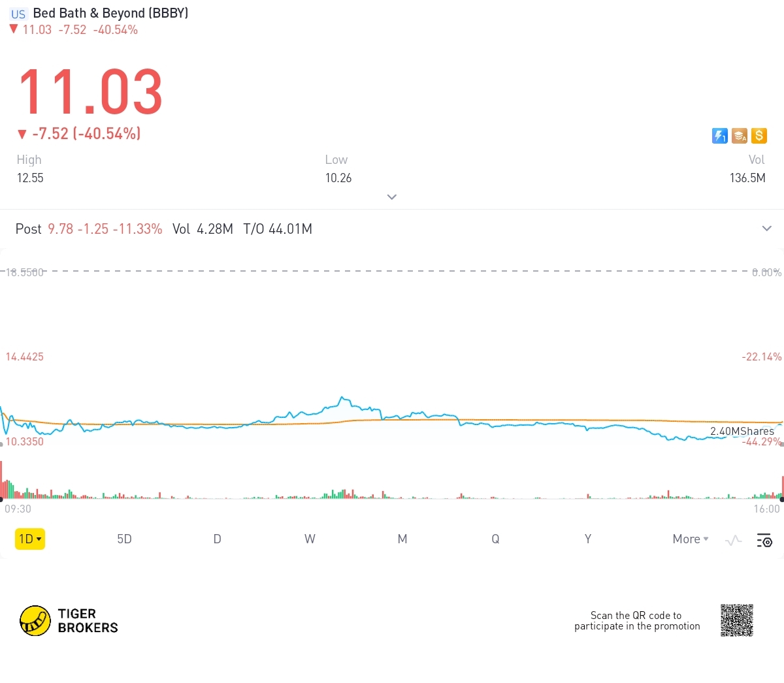The width and height of the screenshot is (784, 683).
Task: Click the brown stacked layers icon
Action: pyautogui.click(x=739, y=136)
